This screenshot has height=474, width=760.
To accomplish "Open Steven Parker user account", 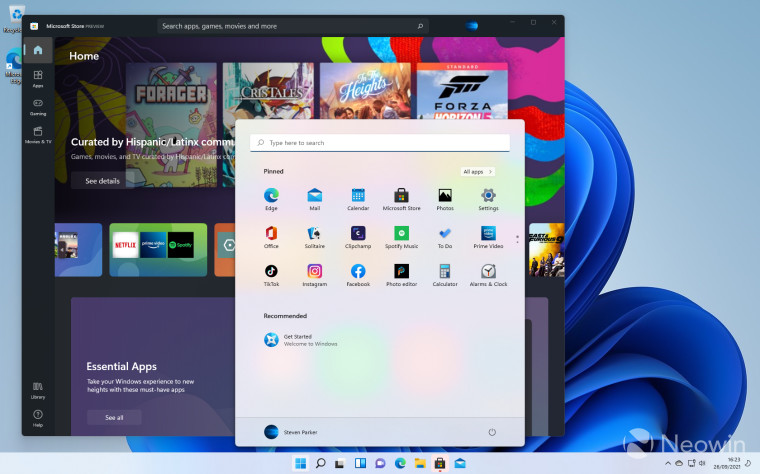I will coord(290,432).
